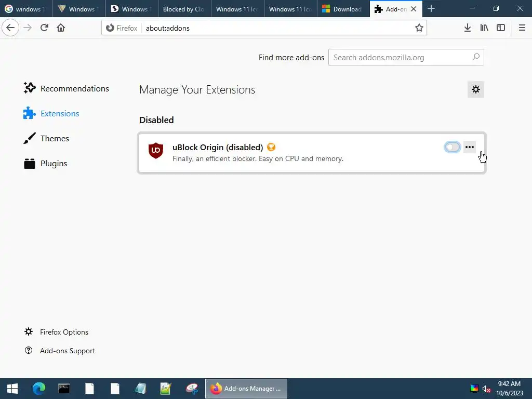Viewport: 532px width, 399px height.
Task: Switch to the first 'Windows 11 Ico' tab
Action: 238,9
